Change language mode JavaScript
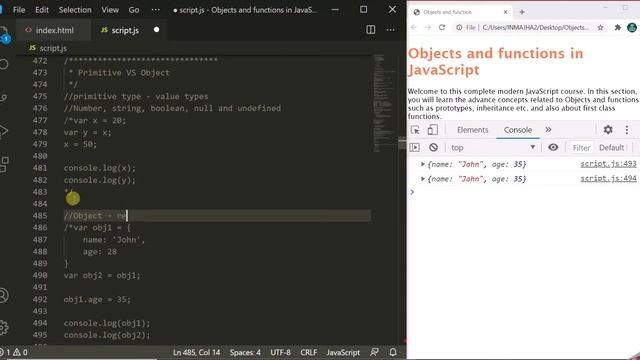 tap(343, 352)
